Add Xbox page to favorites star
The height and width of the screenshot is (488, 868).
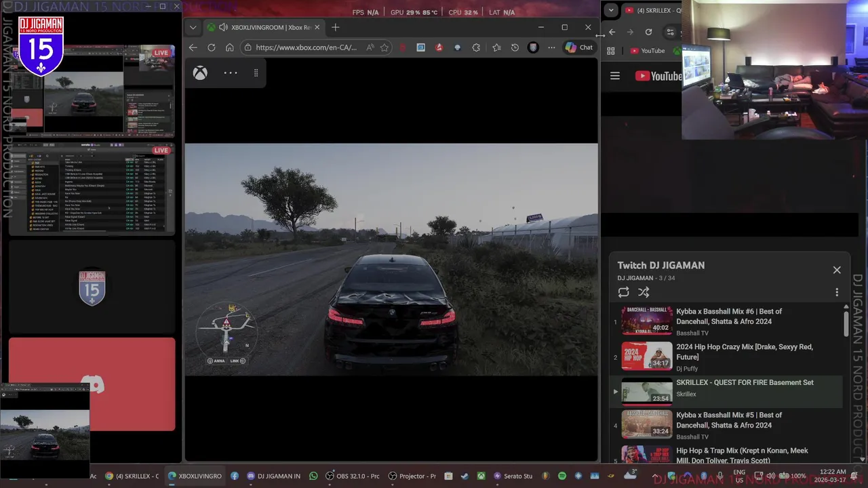click(x=384, y=47)
